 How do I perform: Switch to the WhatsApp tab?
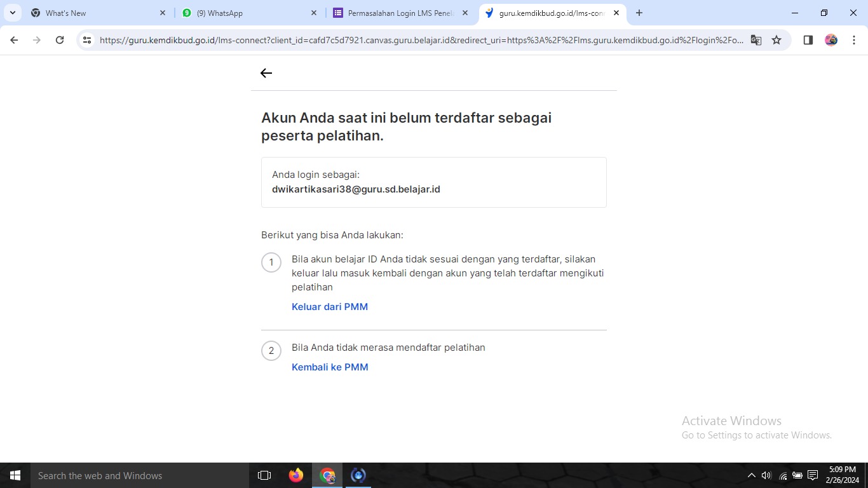point(248,13)
